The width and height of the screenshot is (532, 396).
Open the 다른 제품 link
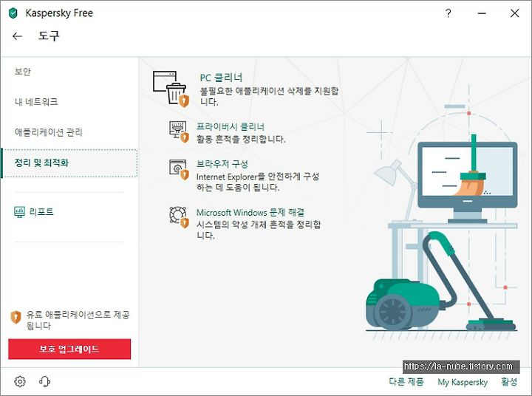pos(406,382)
